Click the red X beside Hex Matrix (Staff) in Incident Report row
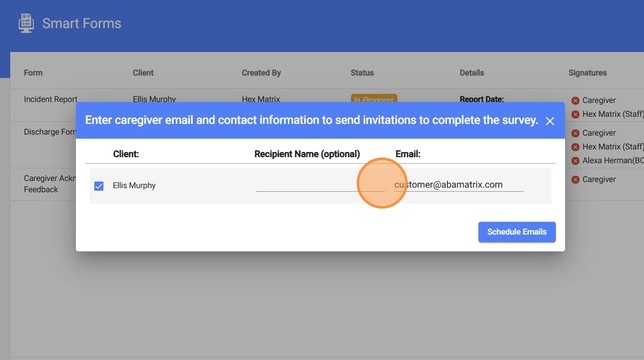The width and height of the screenshot is (644, 360). 575,114
